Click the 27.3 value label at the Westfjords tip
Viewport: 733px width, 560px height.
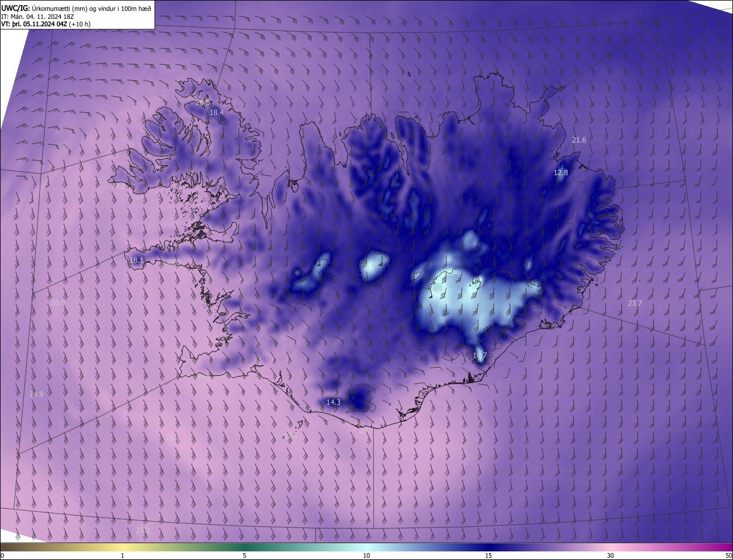[118, 186]
